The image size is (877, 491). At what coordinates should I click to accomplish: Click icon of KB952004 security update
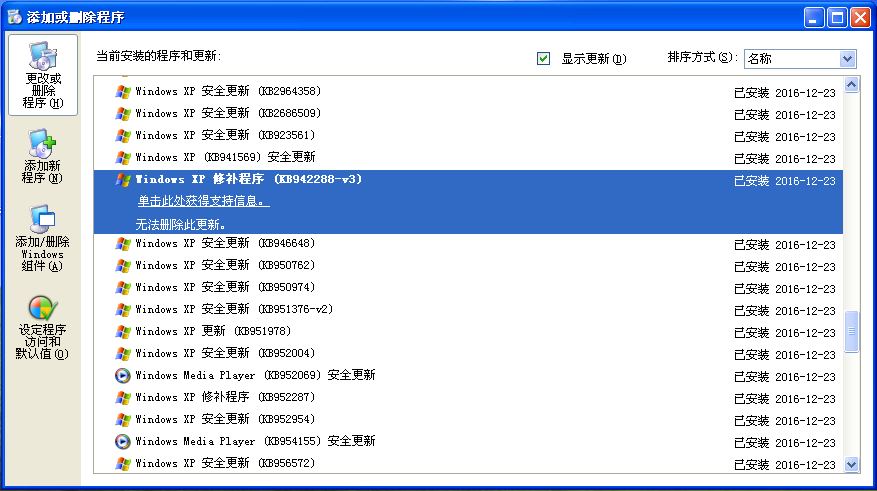click(x=122, y=353)
